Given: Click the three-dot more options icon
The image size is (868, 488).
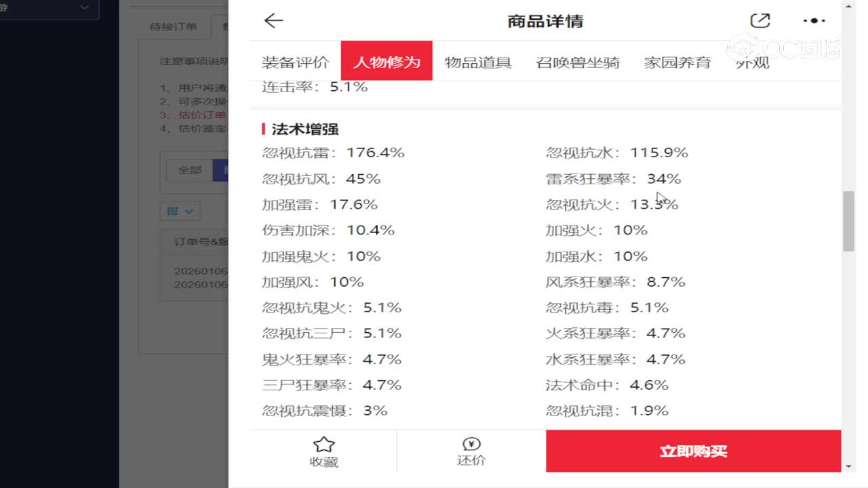Looking at the screenshot, I should (x=813, y=21).
